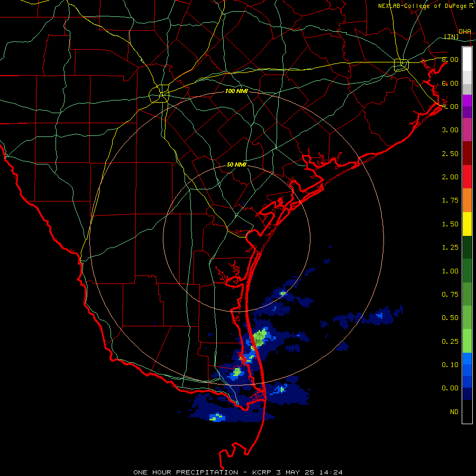This screenshot has width=476, height=476.
Task: Click the '3.00' legend value
Action: tap(450, 130)
